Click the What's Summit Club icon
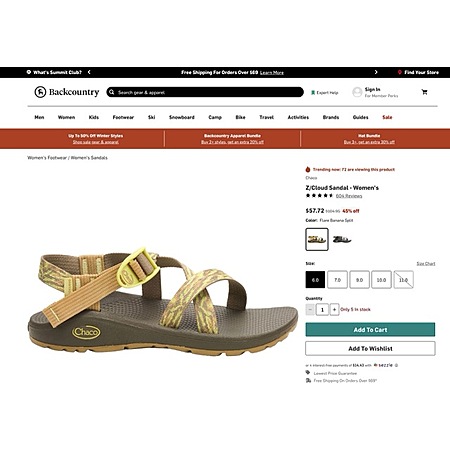Image resolution: width=450 pixels, height=450 pixels. (x=29, y=72)
